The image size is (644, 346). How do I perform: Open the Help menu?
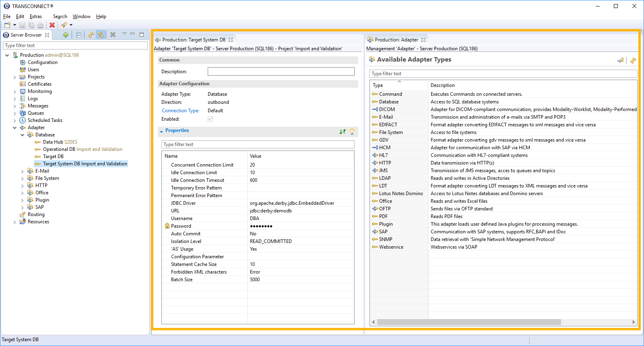(101, 16)
